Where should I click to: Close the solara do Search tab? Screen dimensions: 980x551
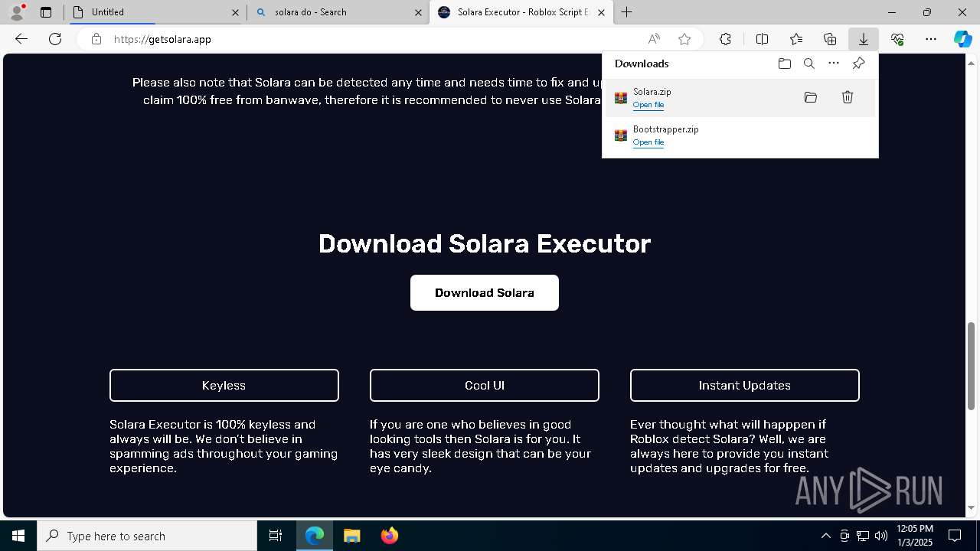(x=418, y=12)
